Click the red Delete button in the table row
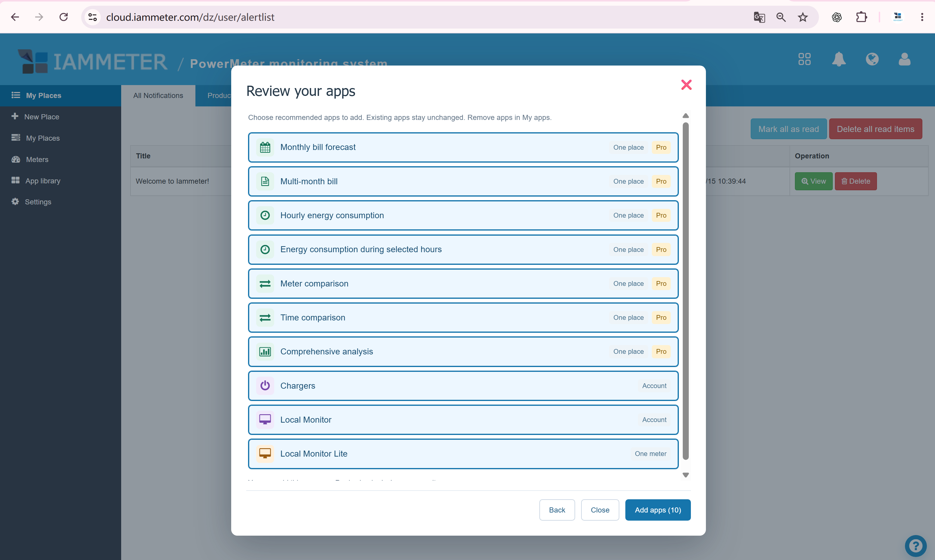Screen dimensions: 935x560 [855, 181]
